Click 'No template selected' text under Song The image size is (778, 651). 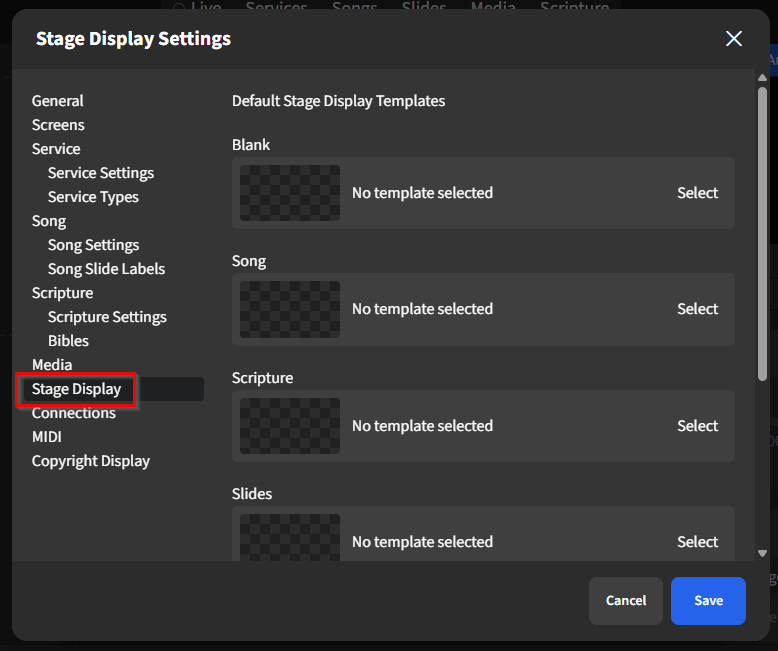pyautogui.click(x=422, y=309)
